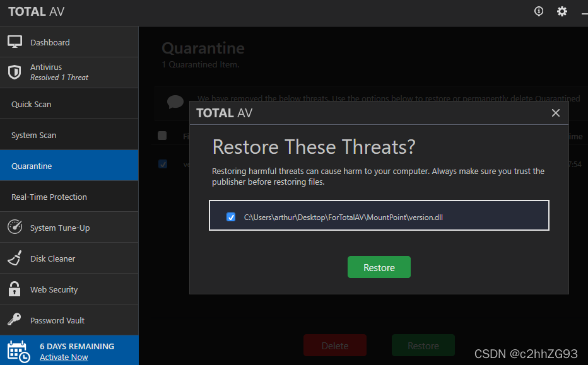Viewport: 588px width, 365px height.
Task: Click the calendar clock trial icon
Action: pos(18,352)
